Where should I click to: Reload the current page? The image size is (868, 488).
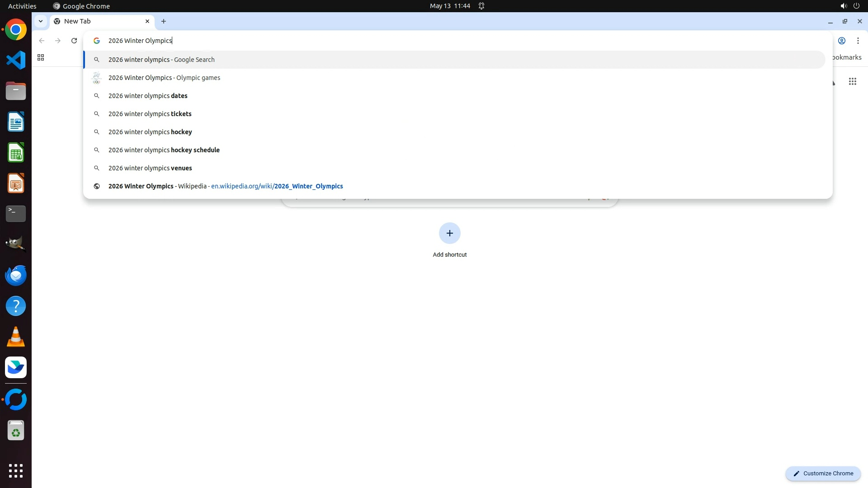[x=74, y=41]
